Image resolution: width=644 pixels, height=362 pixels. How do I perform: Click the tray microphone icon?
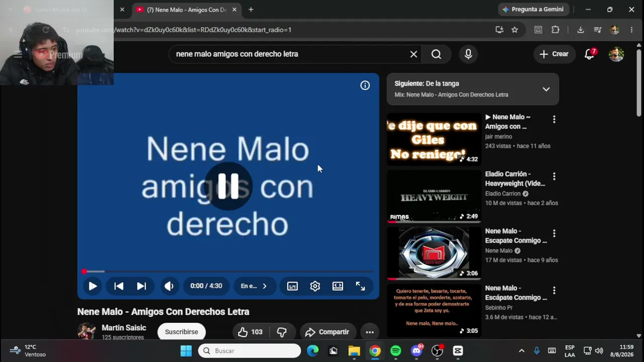pyautogui.click(x=537, y=350)
